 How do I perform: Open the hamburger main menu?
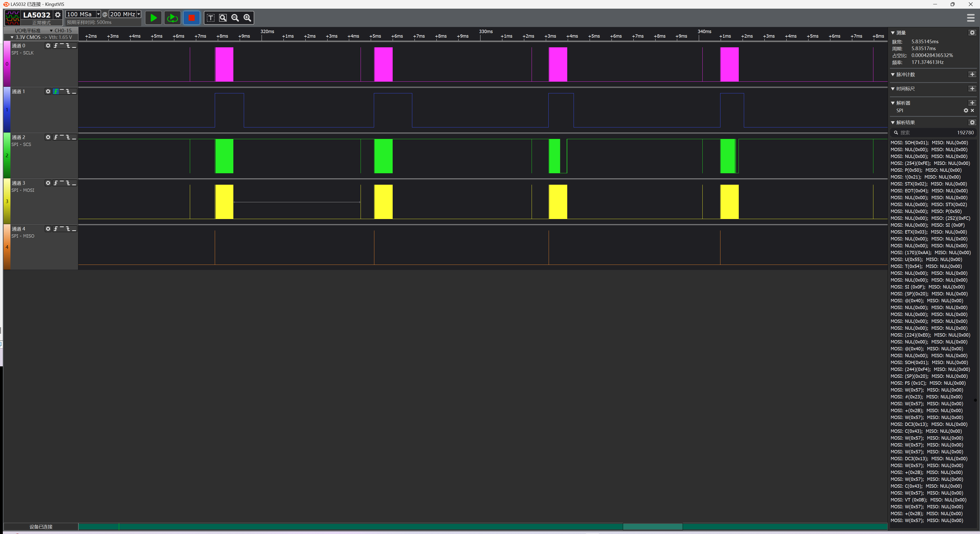[971, 18]
